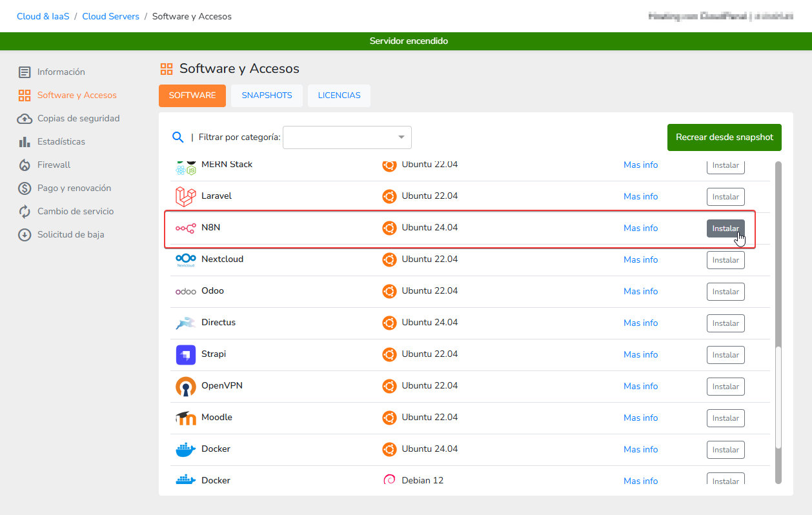Click the N8N logo icon
Viewport: 812px width, 515px height.
pos(186,228)
